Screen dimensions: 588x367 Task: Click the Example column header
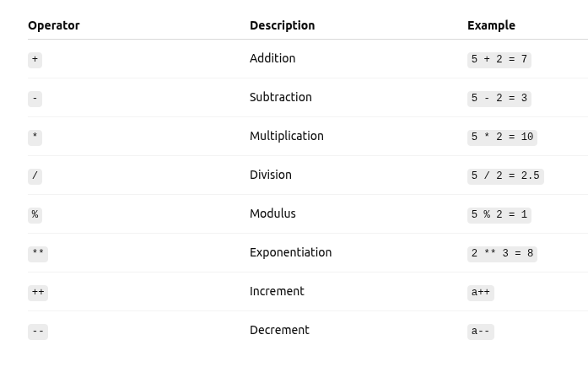491,25
